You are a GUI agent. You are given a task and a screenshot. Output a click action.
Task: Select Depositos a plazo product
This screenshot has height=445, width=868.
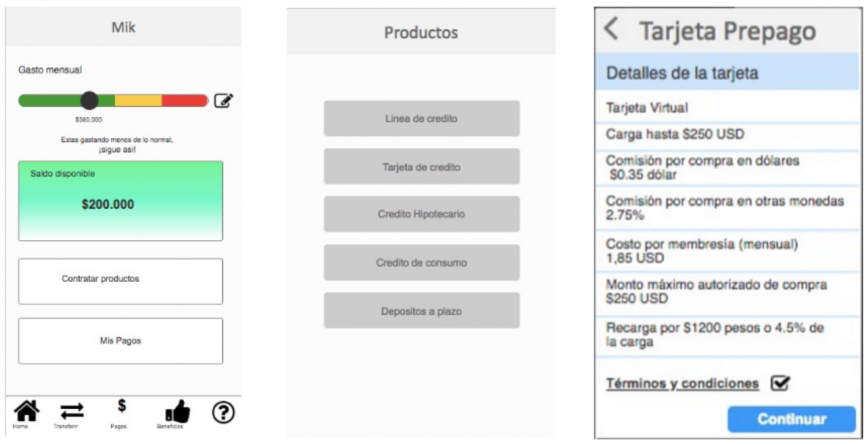tap(421, 311)
